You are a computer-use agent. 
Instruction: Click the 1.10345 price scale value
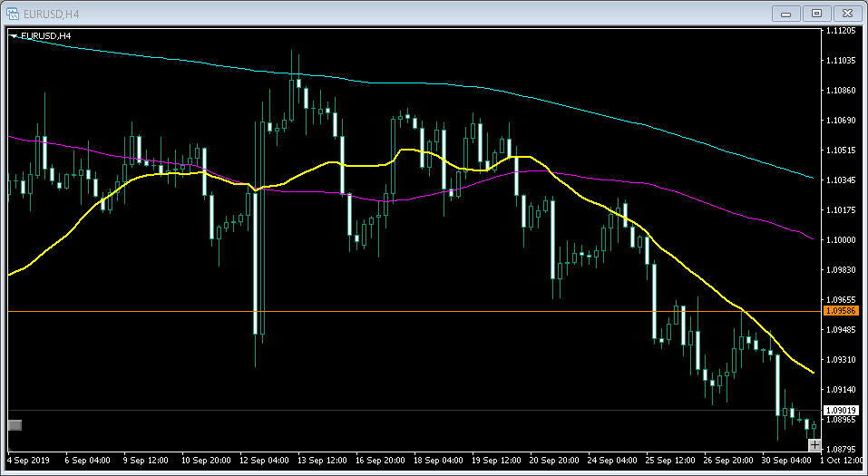point(841,180)
